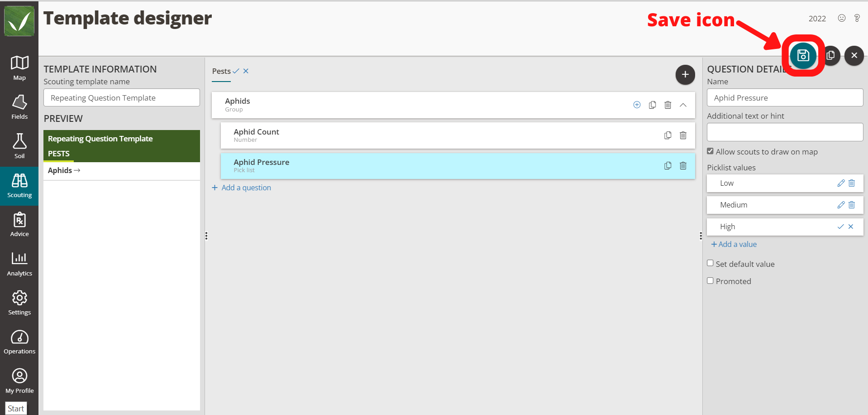Viewport: 868px width, 415px height.
Task: Click Add a question link
Action: [242, 188]
